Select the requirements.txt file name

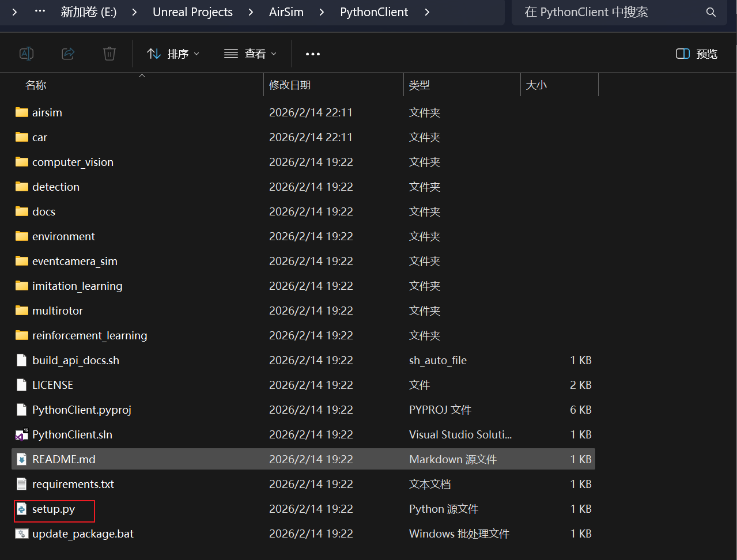point(73,484)
